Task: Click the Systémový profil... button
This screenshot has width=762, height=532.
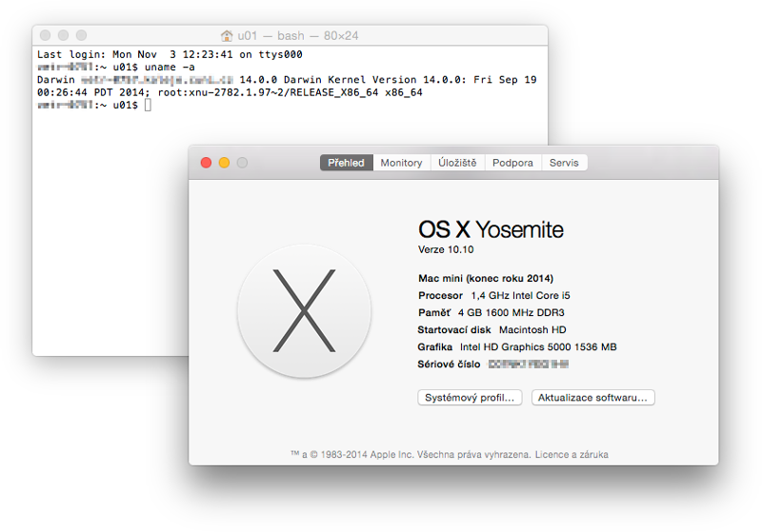Action: 470,398
